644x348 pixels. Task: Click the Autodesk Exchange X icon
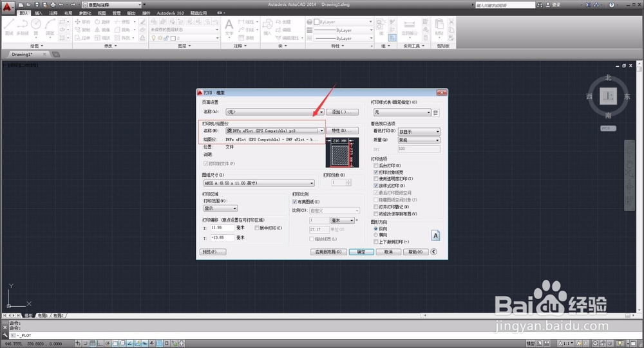(589, 5)
